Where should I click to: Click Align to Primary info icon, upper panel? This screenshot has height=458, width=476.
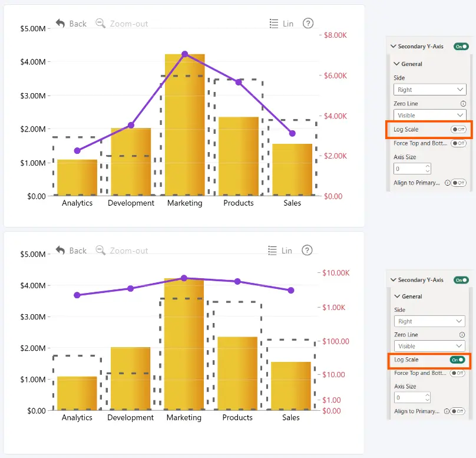coord(447,183)
